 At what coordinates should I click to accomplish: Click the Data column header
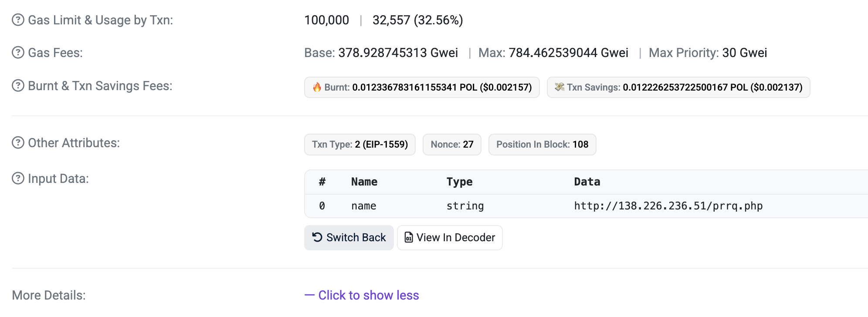pyautogui.click(x=587, y=182)
